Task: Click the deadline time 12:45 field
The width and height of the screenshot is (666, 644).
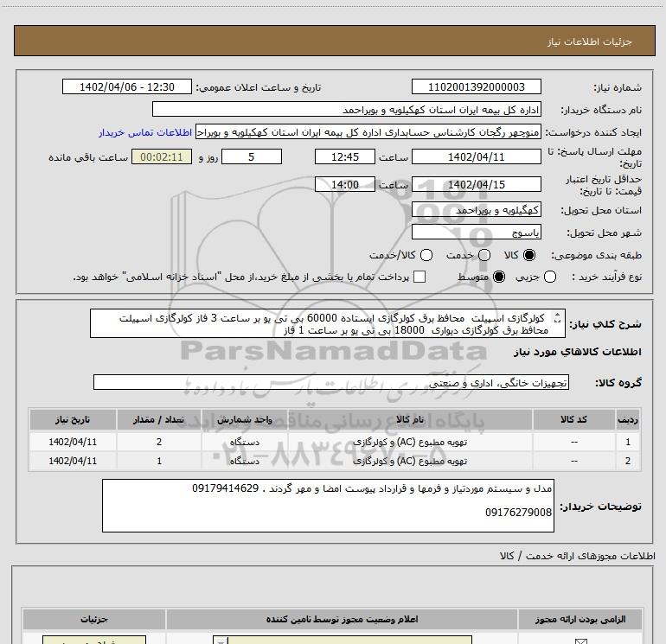Action: tap(345, 157)
